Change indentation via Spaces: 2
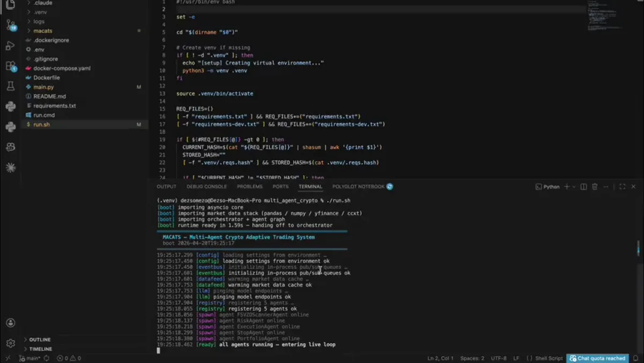The image size is (644, 363). point(472,358)
